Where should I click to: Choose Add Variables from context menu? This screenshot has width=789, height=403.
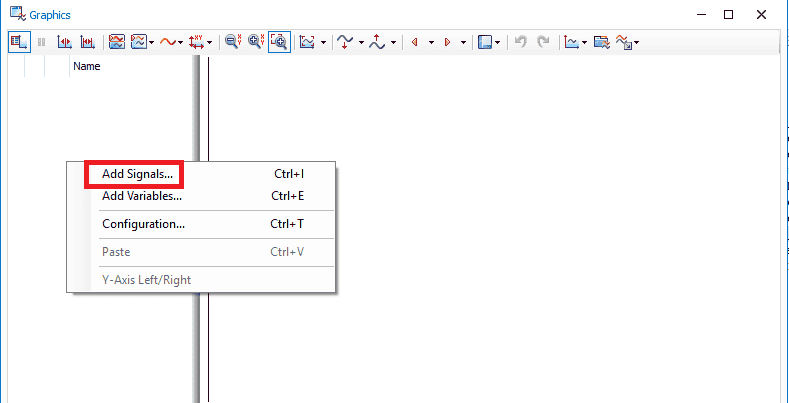[142, 196]
